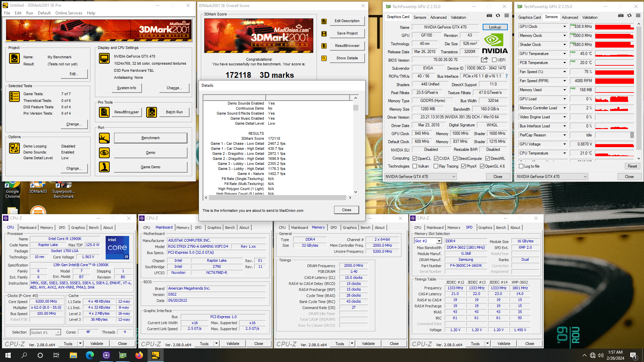Open the GPU Clock sensor dropdown
The width and height of the screenshot is (644, 362).
565,26
